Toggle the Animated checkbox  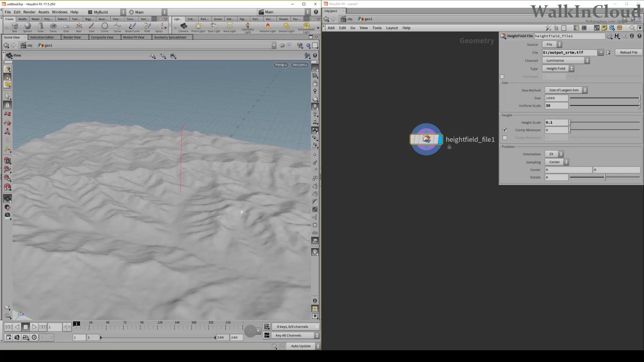pos(502,77)
